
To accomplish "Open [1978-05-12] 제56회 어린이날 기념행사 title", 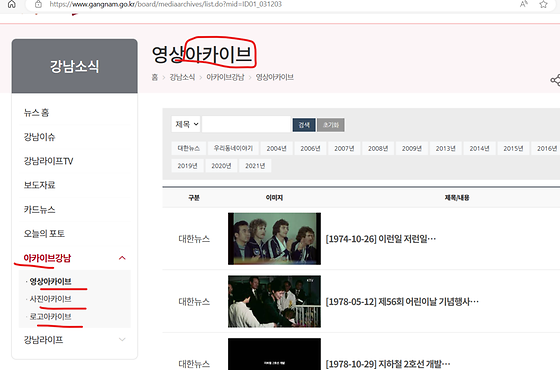I will click(x=402, y=302).
